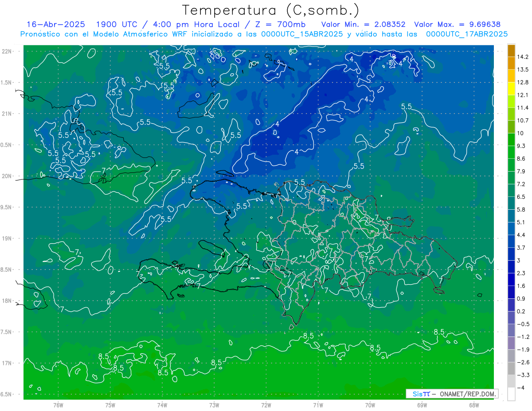Click the '5.8' colorbar value
Viewport: 532px width, 411px height.
click(522, 209)
